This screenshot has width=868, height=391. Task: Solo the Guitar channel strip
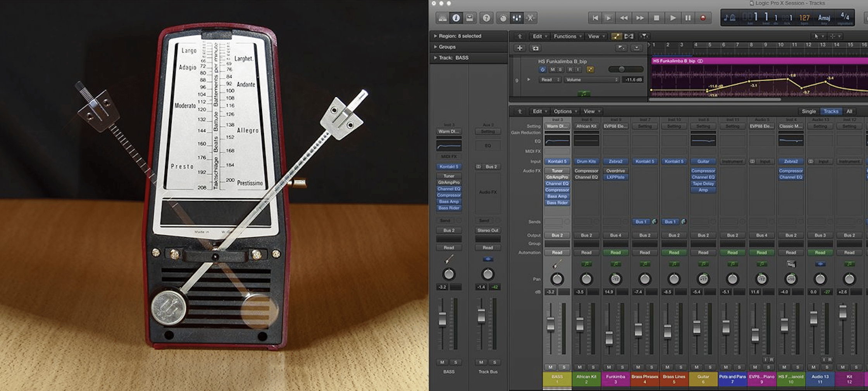coord(710,367)
